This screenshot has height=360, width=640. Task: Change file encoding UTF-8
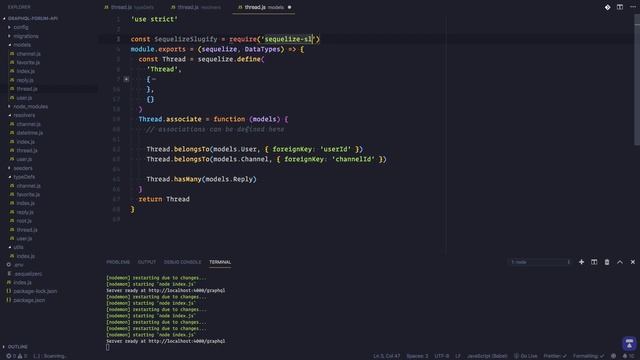point(442,356)
